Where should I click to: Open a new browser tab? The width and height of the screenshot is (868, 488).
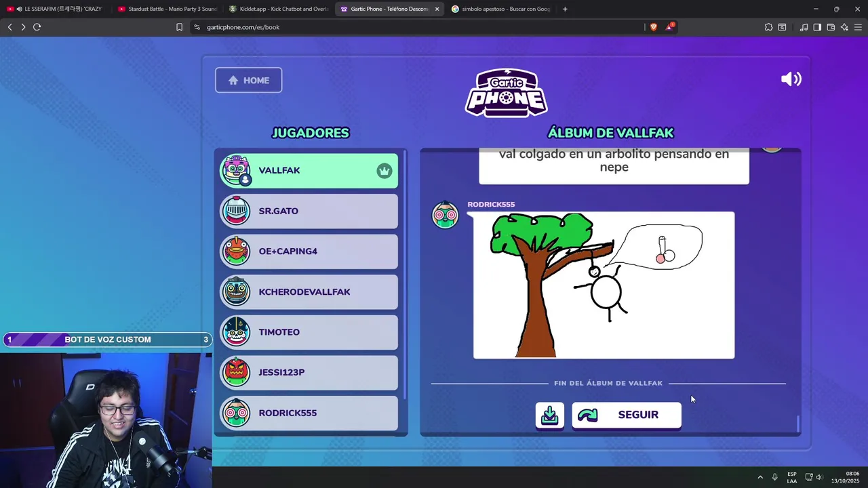(x=565, y=9)
